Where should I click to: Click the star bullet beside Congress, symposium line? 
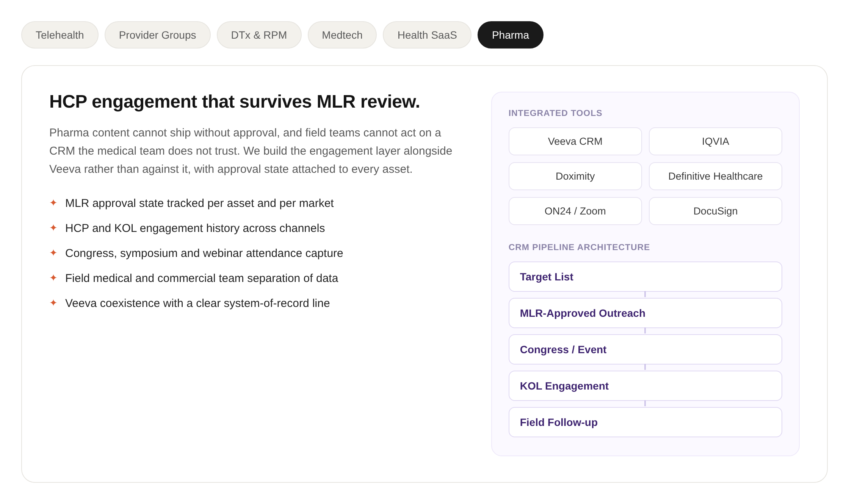pyautogui.click(x=53, y=253)
